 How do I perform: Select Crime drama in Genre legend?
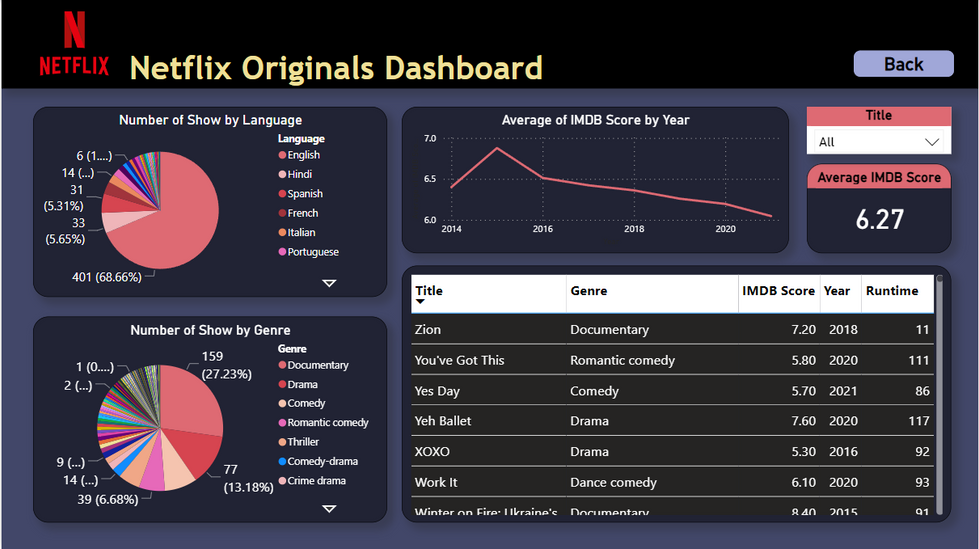(x=312, y=480)
